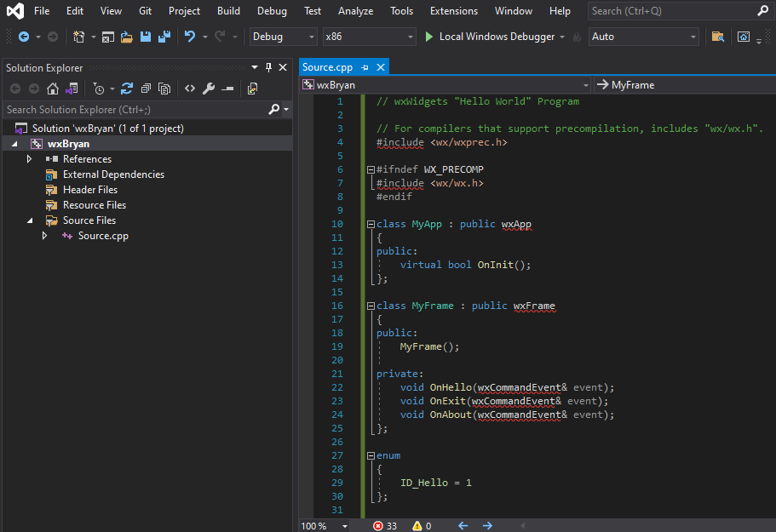Click the Preview Selected Items icon
The image size is (776, 532).
[252, 89]
